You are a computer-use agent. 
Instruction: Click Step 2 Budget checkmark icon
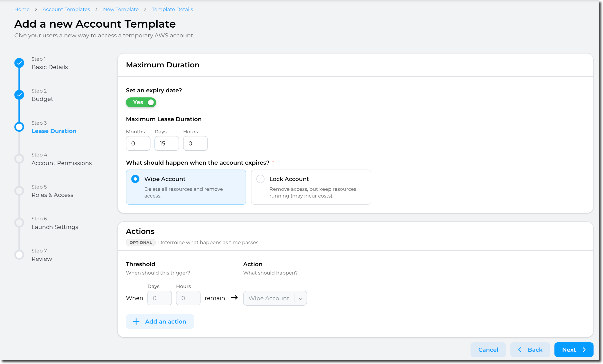click(19, 95)
